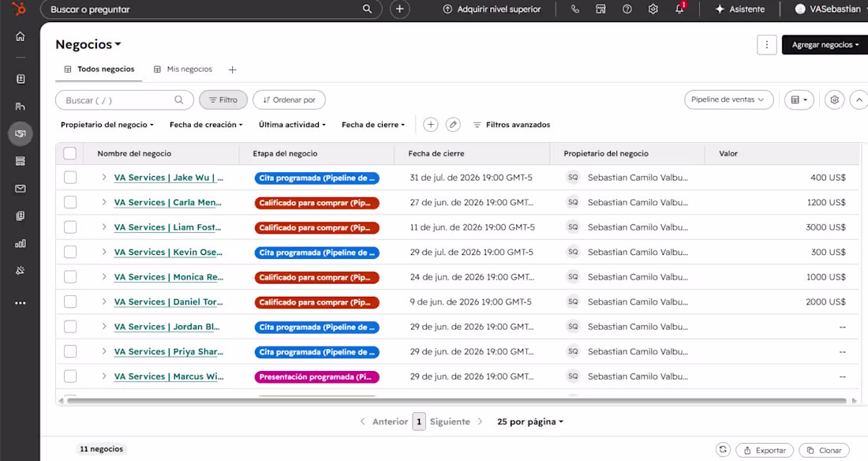The height and width of the screenshot is (461, 868).
Task: Switch to Mis negocios tab
Action: coord(183,69)
